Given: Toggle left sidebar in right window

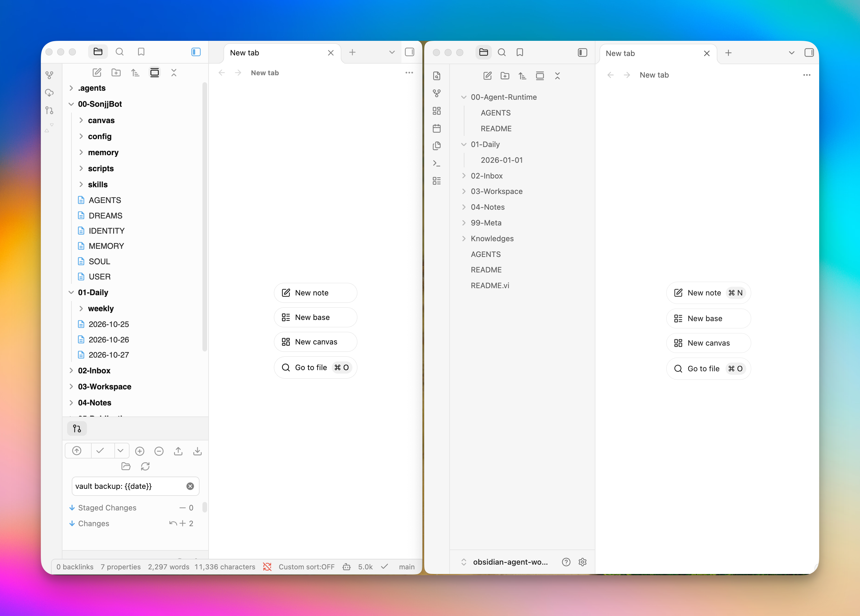Looking at the screenshot, I should pos(583,52).
